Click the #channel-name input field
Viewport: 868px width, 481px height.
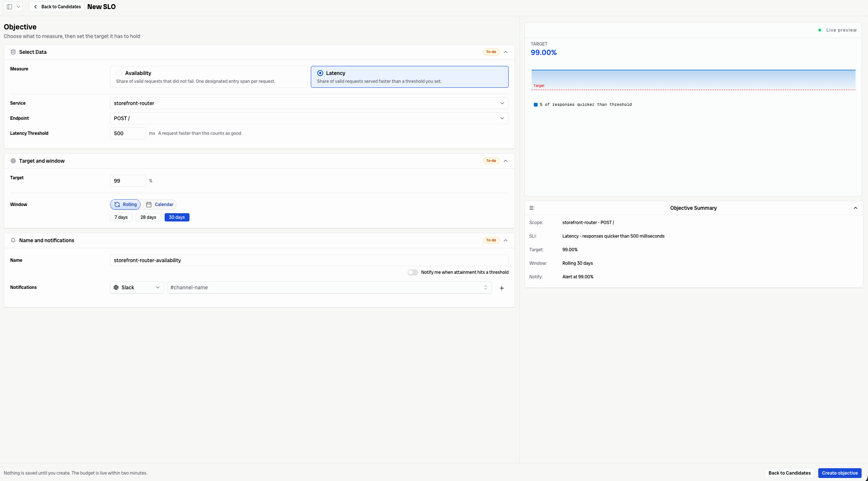click(330, 287)
